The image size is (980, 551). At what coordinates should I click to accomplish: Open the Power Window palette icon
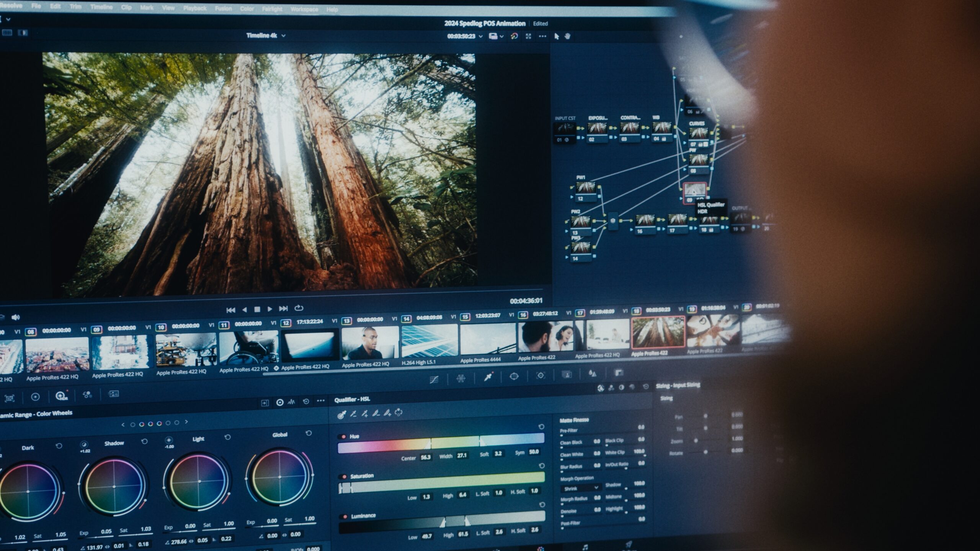point(514,376)
